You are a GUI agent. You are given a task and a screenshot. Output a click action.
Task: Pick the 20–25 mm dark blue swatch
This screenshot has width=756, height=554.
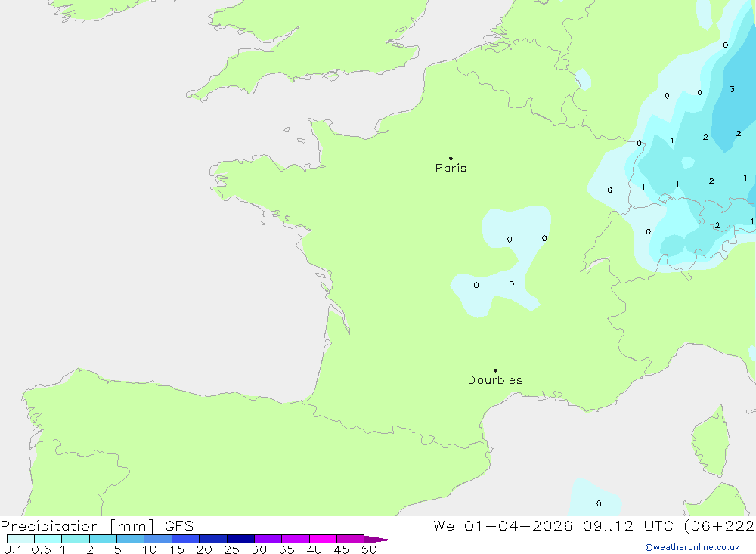click(x=213, y=539)
